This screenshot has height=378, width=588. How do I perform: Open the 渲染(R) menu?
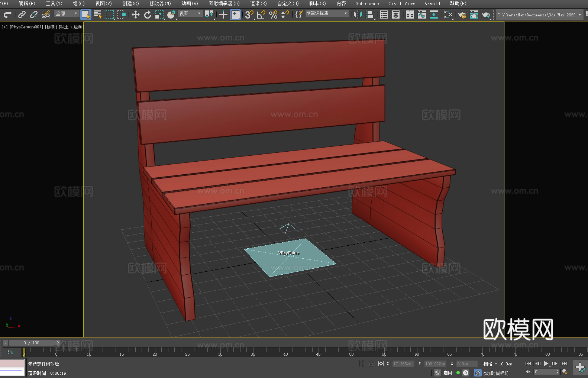[x=258, y=3]
